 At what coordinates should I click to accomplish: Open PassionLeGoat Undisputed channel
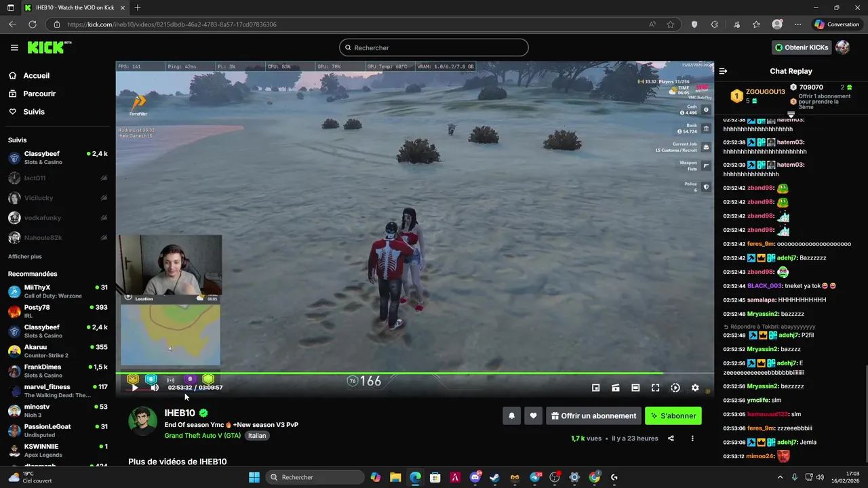(58, 430)
